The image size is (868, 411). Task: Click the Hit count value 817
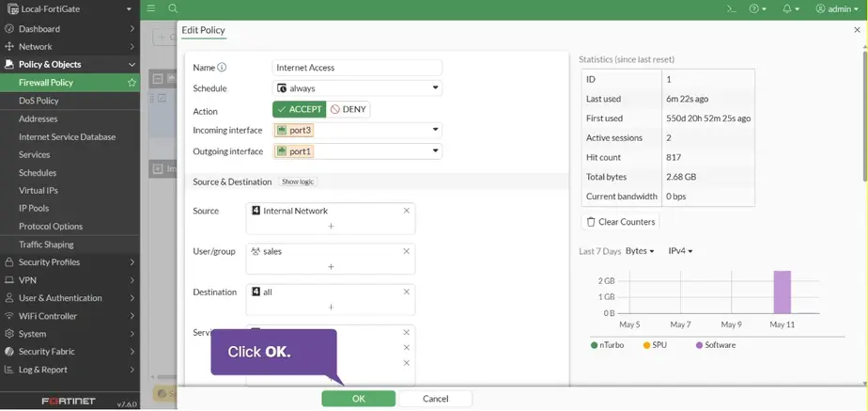[674, 157]
